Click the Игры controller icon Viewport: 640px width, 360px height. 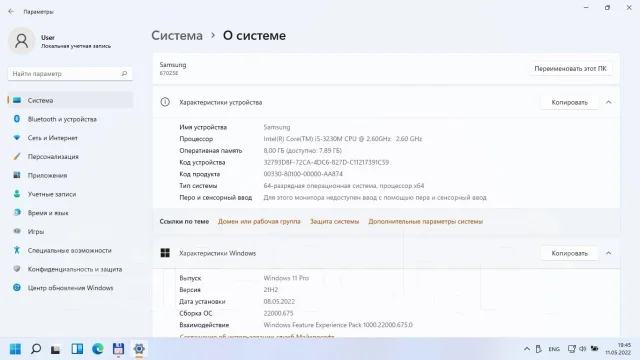tap(17, 231)
